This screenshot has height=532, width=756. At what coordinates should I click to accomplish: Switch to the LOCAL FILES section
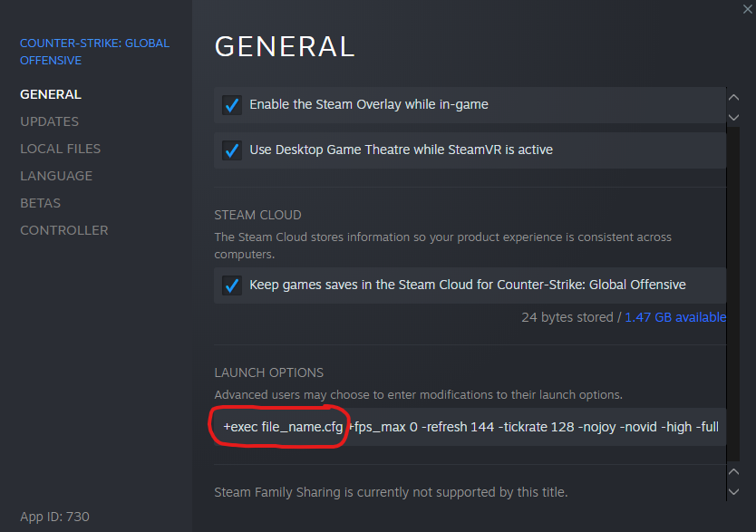(x=60, y=149)
